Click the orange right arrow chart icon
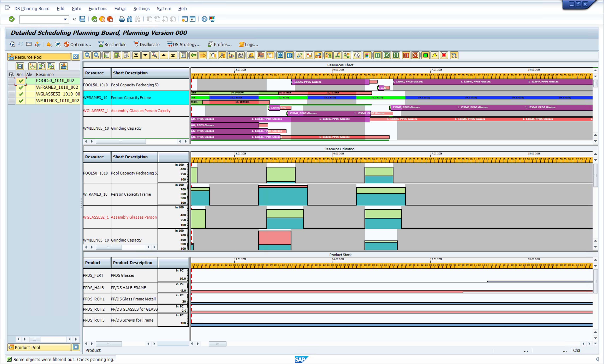 pyautogui.click(x=203, y=55)
